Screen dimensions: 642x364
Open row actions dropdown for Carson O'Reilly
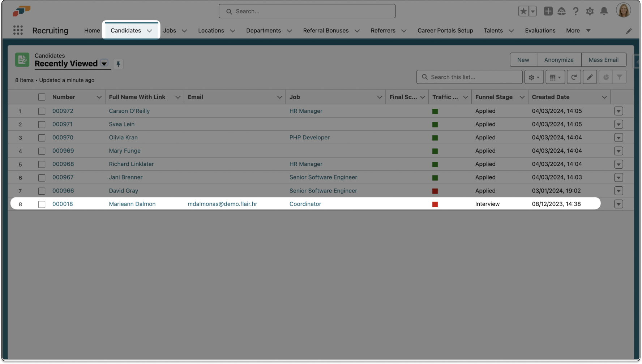point(619,111)
